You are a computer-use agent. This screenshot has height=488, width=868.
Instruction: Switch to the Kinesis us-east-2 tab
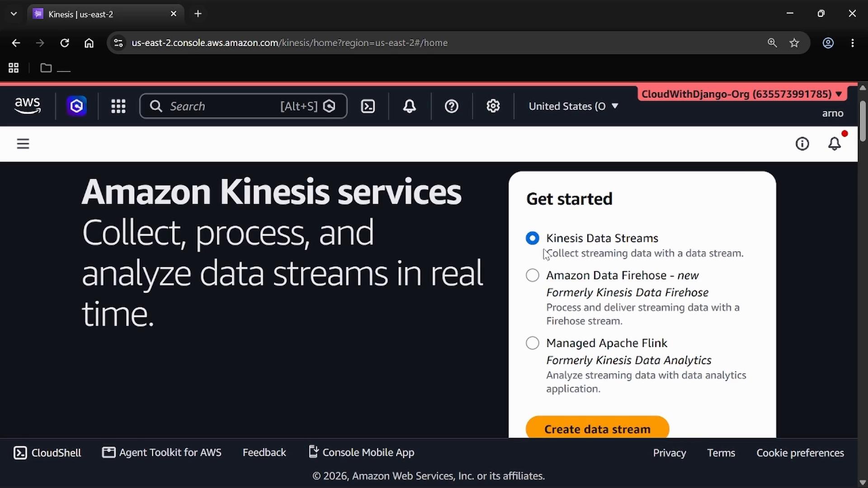(106, 14)
